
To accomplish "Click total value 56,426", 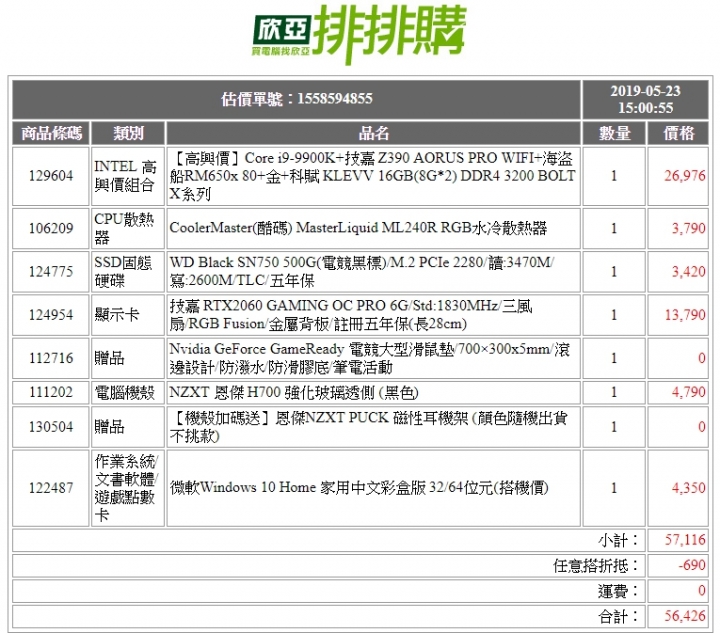I will click(x=685, y=616).
